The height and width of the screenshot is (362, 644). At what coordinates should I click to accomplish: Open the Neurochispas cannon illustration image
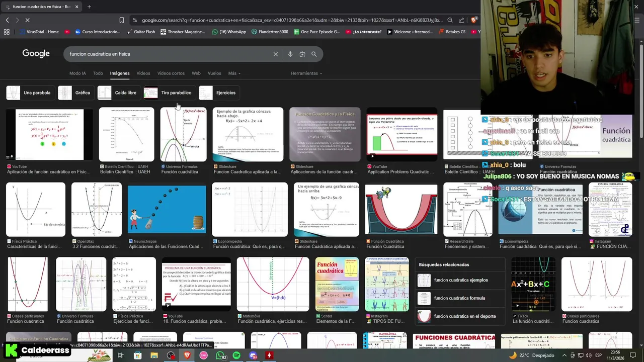coord(167,209)
